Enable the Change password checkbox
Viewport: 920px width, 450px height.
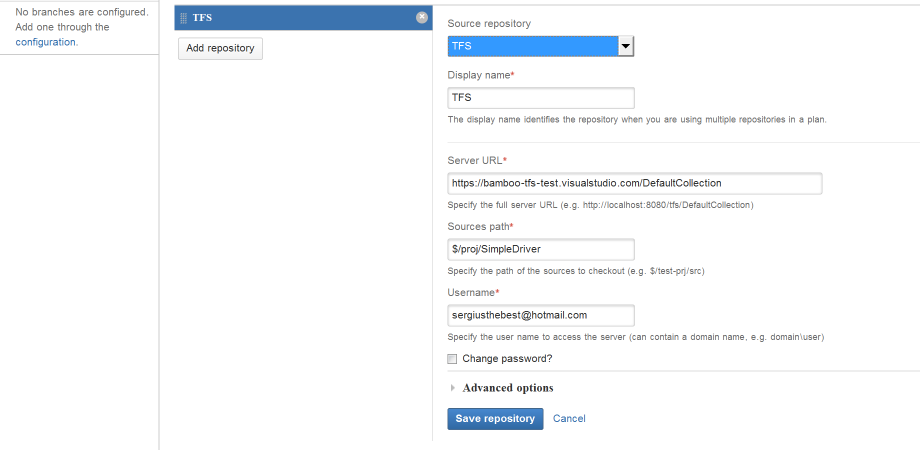pyautogui.click(x=452, y=359)
